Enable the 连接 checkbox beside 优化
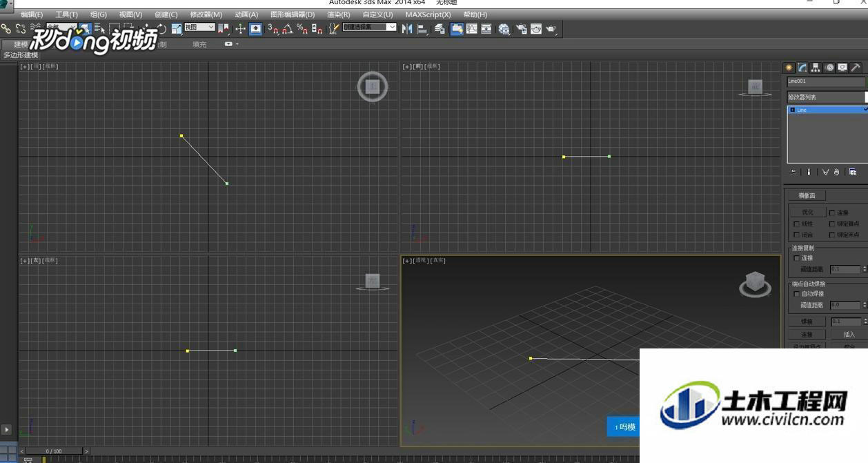This screenshot has height=463, width=868. coord(832,213)
